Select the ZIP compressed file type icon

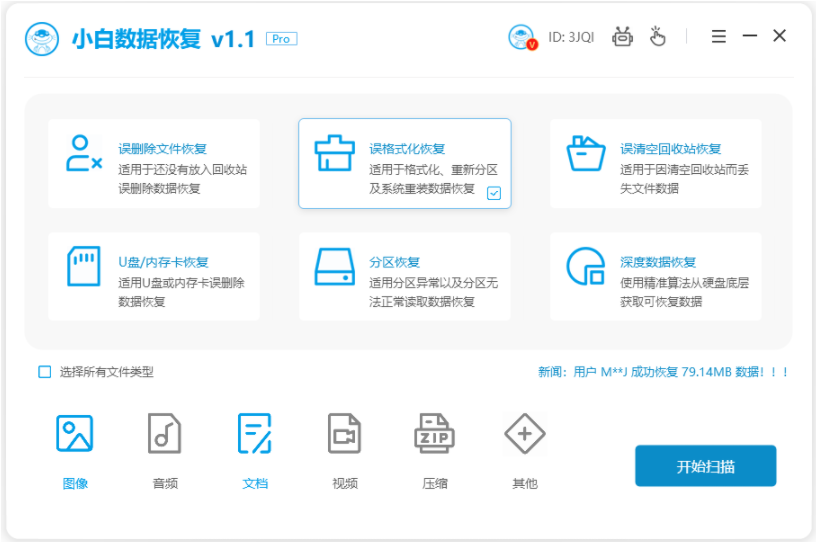click(435, 434)
